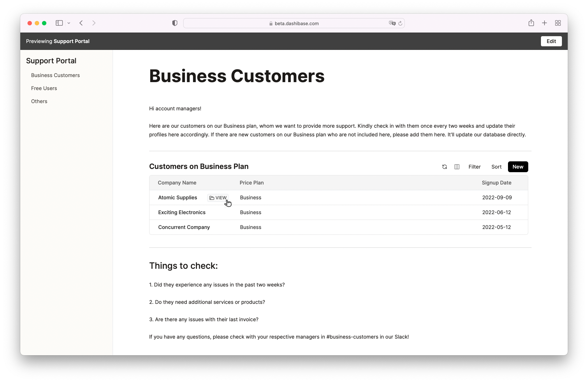Image resolution: width=588 pixels, height=382 pixels.
Task: Select the Exciting Electronics cell
Action: (x=182, y=212)
